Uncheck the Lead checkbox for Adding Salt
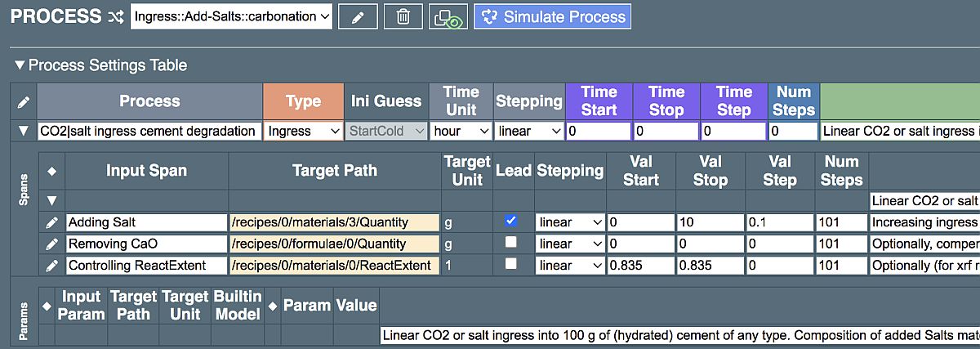 coord(511,221)
